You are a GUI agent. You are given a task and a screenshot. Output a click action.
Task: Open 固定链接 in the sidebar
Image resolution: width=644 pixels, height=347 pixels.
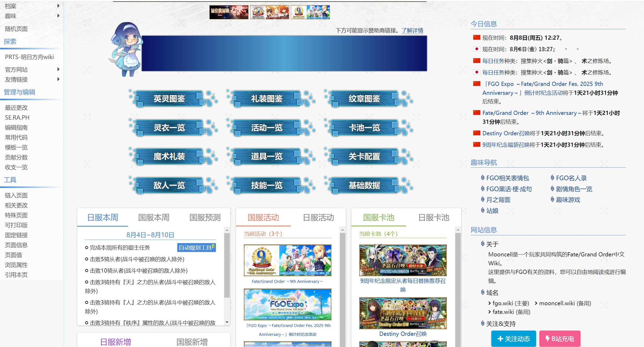click(16, 235)
